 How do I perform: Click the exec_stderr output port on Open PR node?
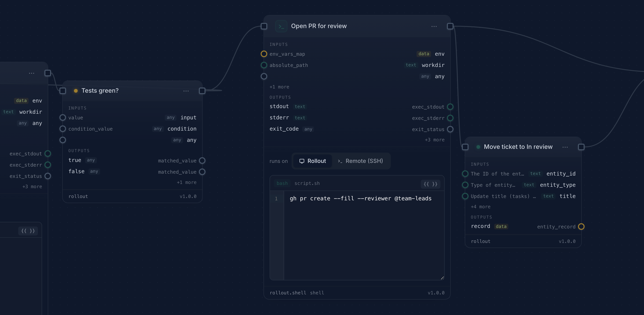tap(450, 118)
